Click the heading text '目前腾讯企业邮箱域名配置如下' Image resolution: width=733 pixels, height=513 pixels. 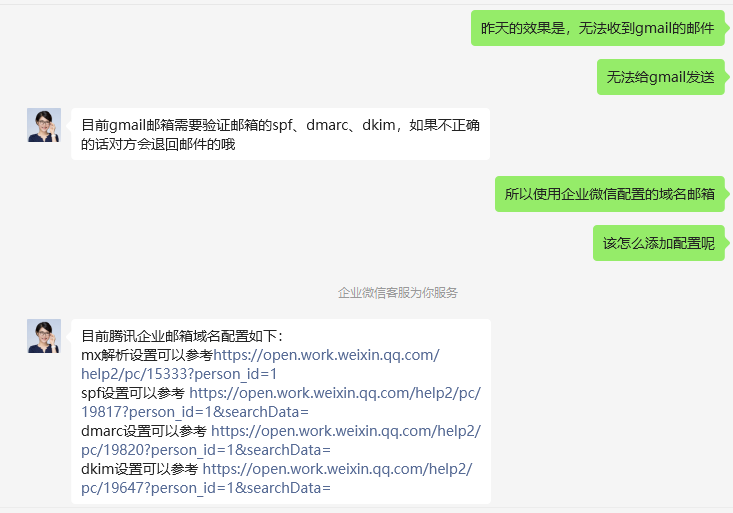pyautogui.click(x=181, y=336)
